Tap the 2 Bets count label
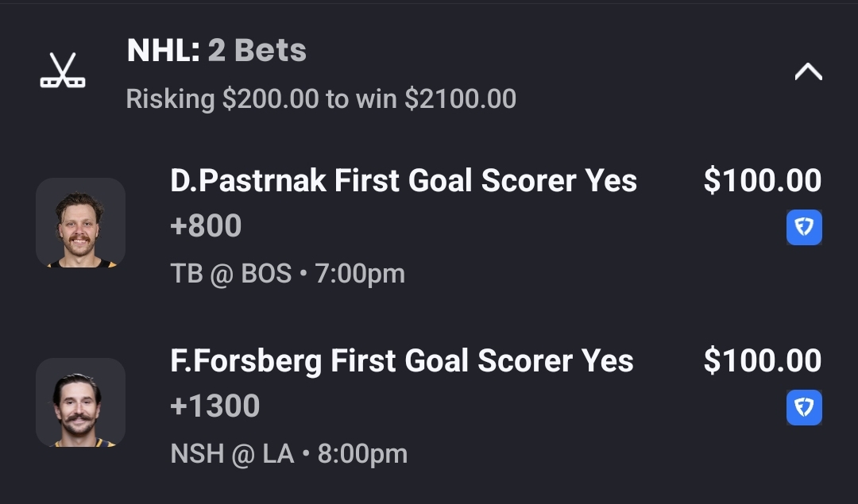The height and width of the screenshot is (504, 858). [x=257, y=51]
